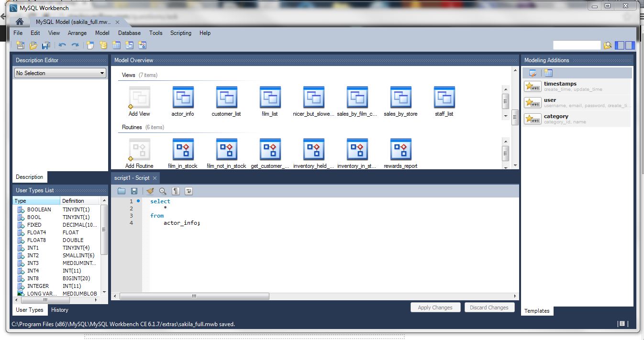Create a new model with toolbar icon

20,45
